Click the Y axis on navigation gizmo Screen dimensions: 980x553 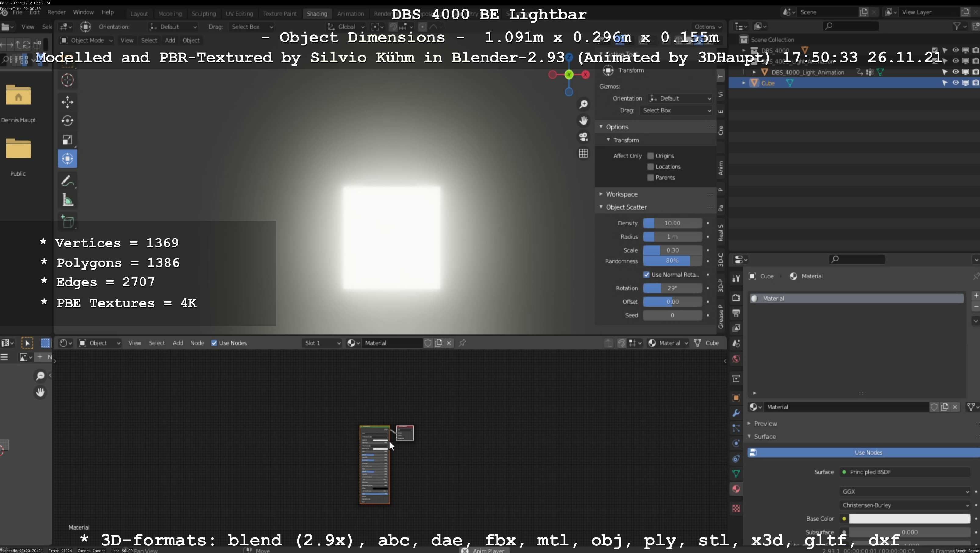point(569,75)
